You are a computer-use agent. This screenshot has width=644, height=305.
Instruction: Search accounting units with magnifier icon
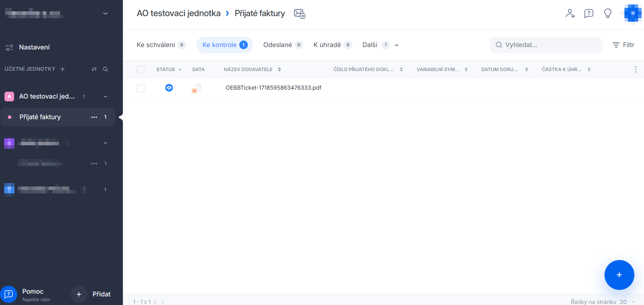pos(105,69)
